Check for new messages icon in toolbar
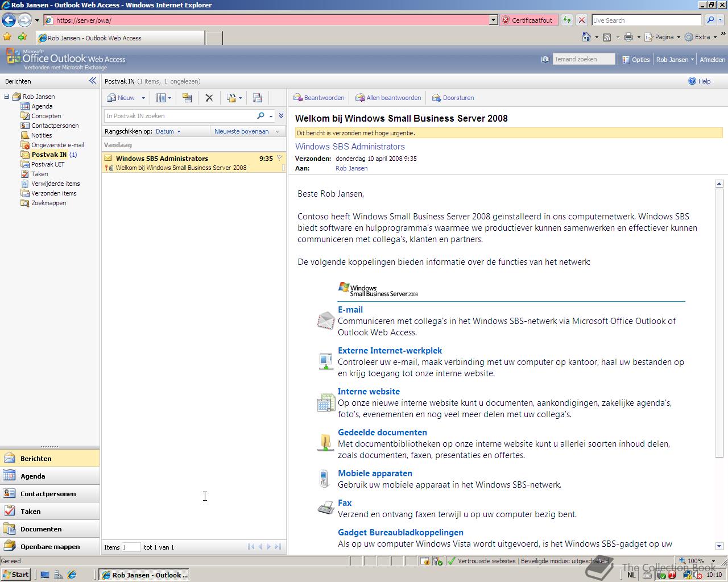 [187, 98]
